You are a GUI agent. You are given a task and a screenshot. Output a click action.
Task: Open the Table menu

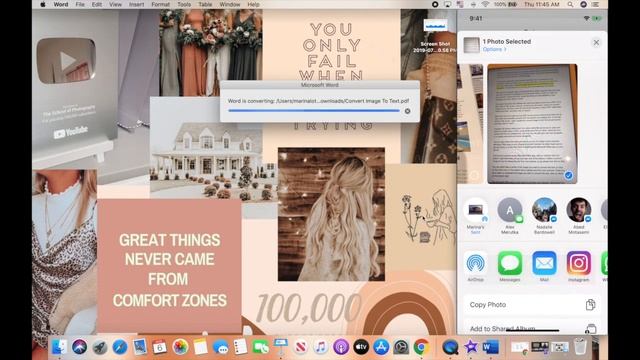pos(205,4)
